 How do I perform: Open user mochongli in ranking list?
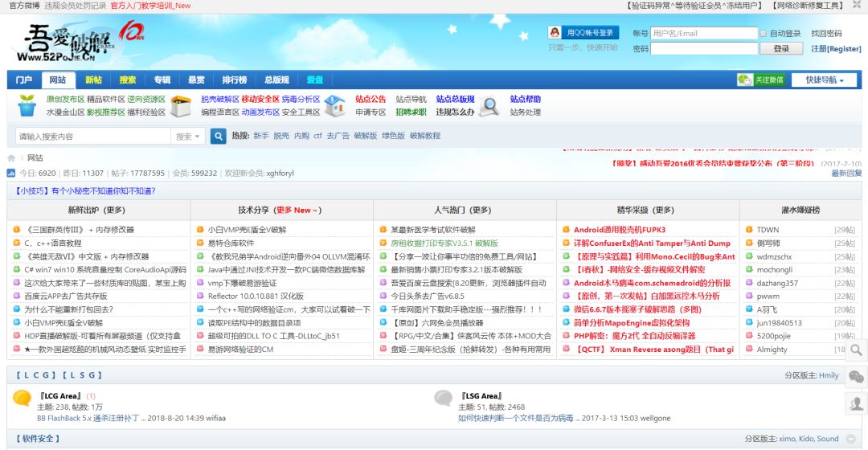[775, 269]
